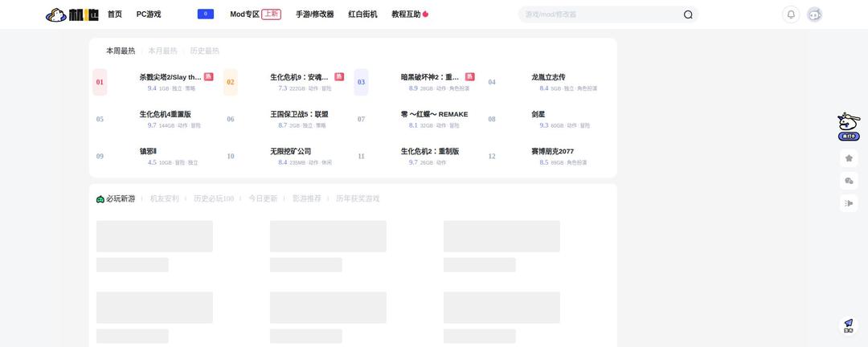Open 手游/修改器 section
Image resolution: width=868 pixels, height=347 pixels.
[x=315, y=14]
